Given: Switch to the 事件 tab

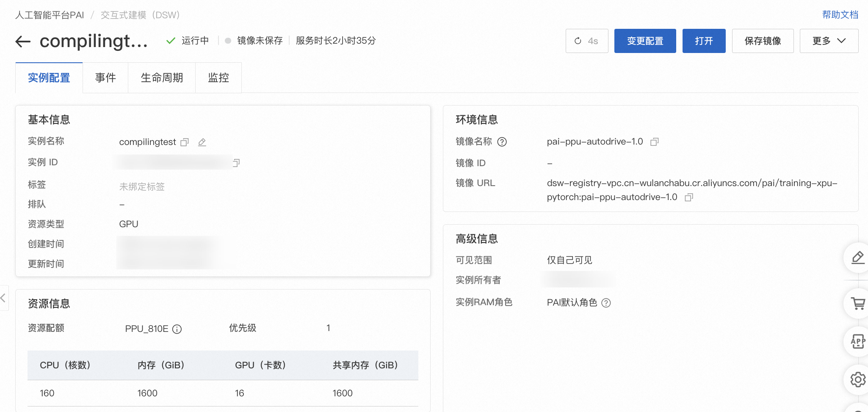Looking at the screenshot, I should coord(105,78).
